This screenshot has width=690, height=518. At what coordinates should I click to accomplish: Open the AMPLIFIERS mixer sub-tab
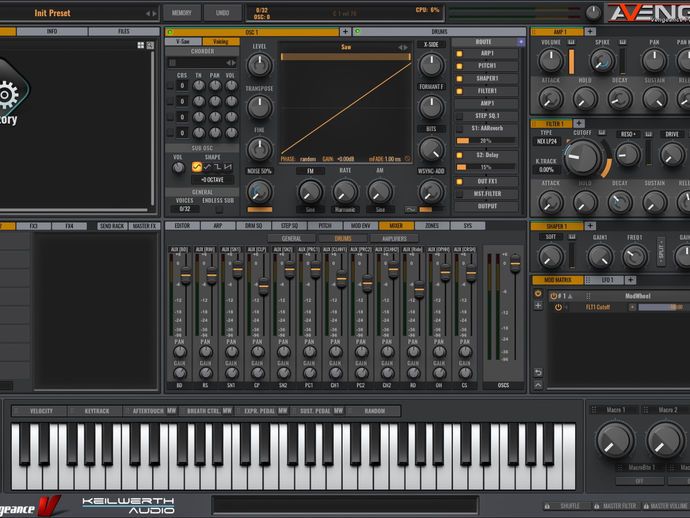[394, 239]
